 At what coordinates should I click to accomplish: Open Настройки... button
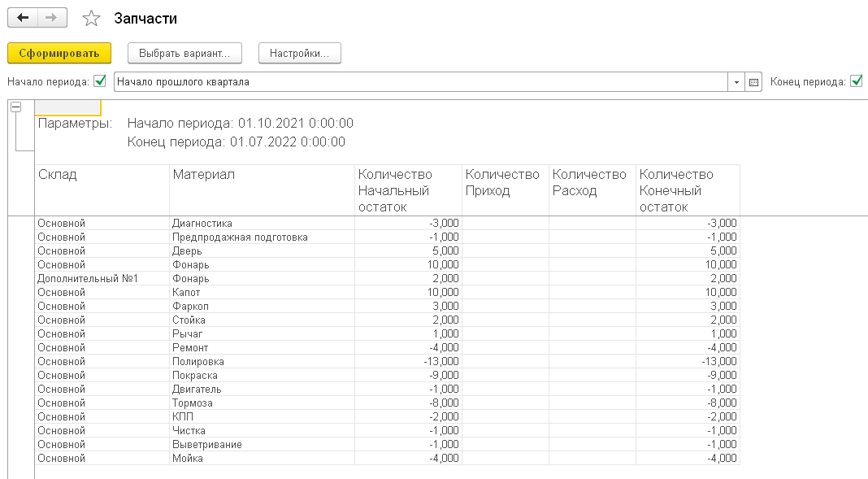point(299,53)
